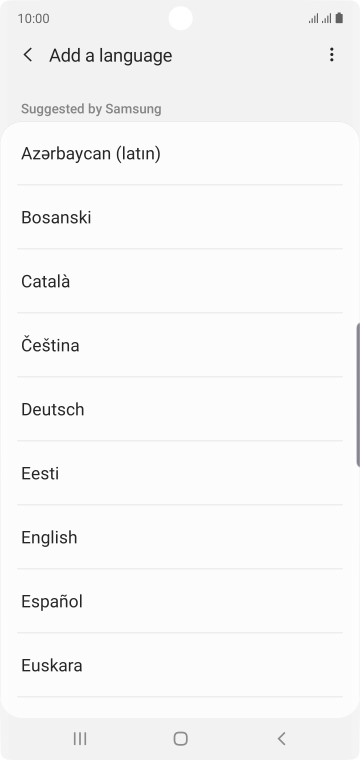Tap the battery icon in status bar
The width and height of the screenshot is (360, 760).
[x=339, y=18]
